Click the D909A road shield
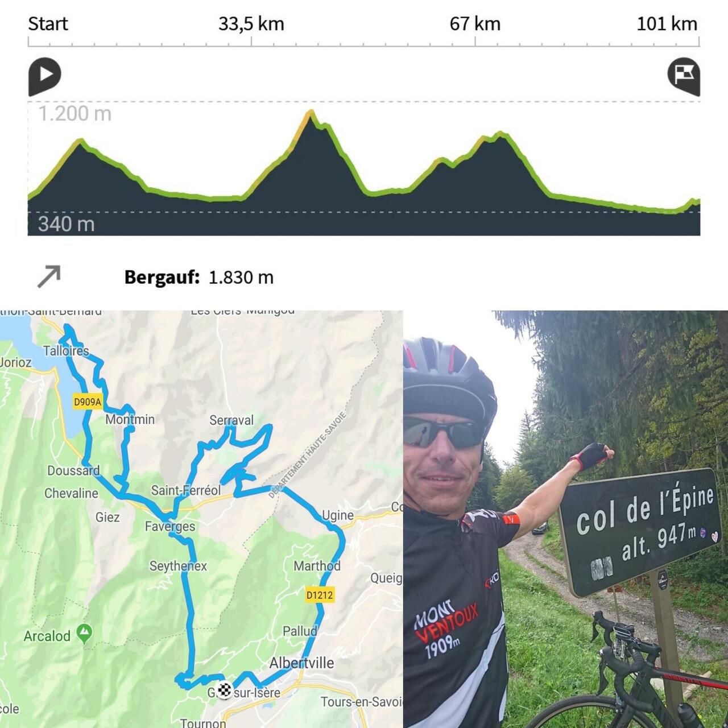This screenshot has height=728, width=728. click(88, 402)
